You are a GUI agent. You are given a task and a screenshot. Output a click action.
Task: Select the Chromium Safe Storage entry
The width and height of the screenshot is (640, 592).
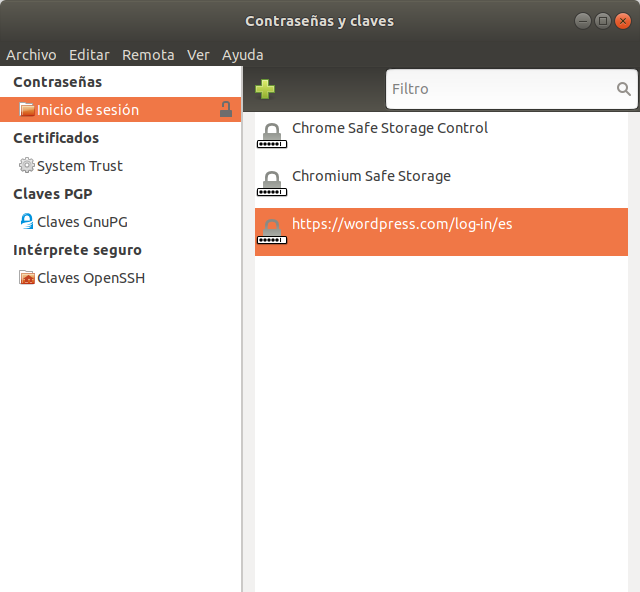(x=371, y=177)
